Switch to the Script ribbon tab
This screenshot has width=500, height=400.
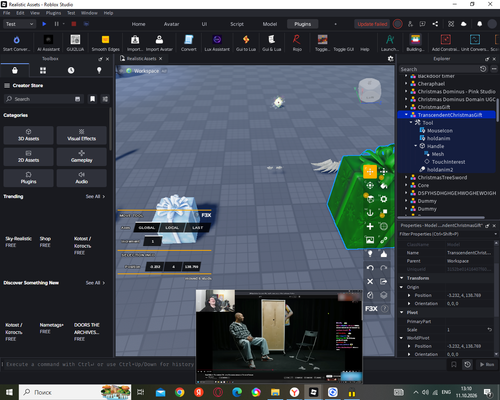point(237,24)
